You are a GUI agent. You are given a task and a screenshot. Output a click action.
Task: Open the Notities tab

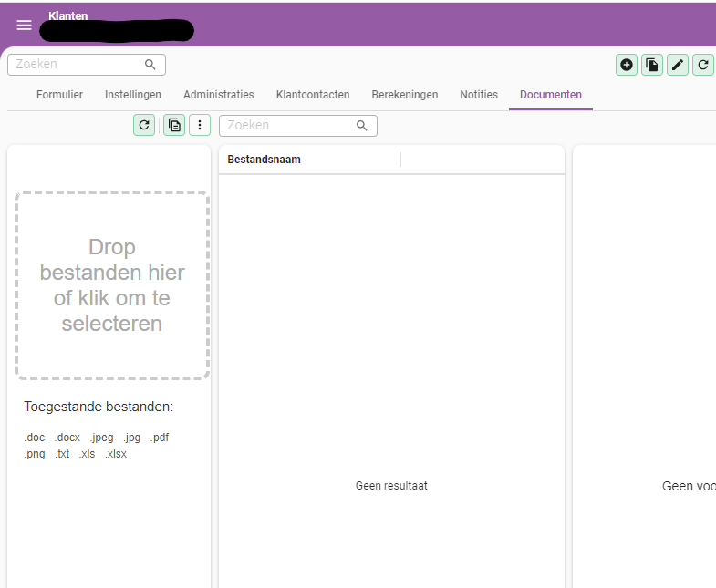click(x=479, y=95)
